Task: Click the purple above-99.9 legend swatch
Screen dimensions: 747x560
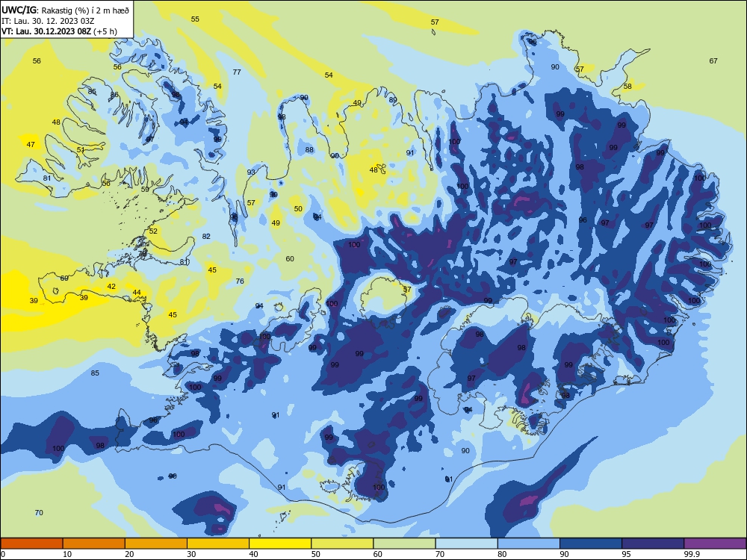Action: pos(715,544)
